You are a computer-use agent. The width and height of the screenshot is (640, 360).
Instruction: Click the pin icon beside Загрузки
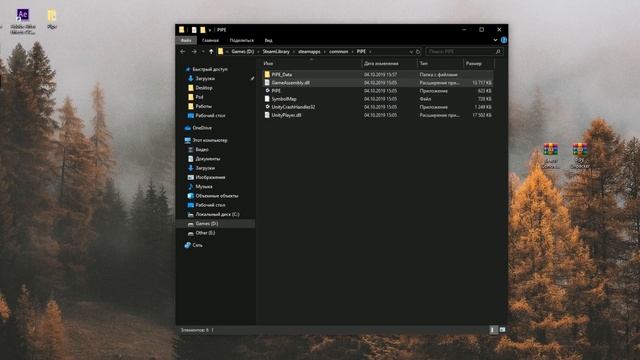(x=252, y=79)
